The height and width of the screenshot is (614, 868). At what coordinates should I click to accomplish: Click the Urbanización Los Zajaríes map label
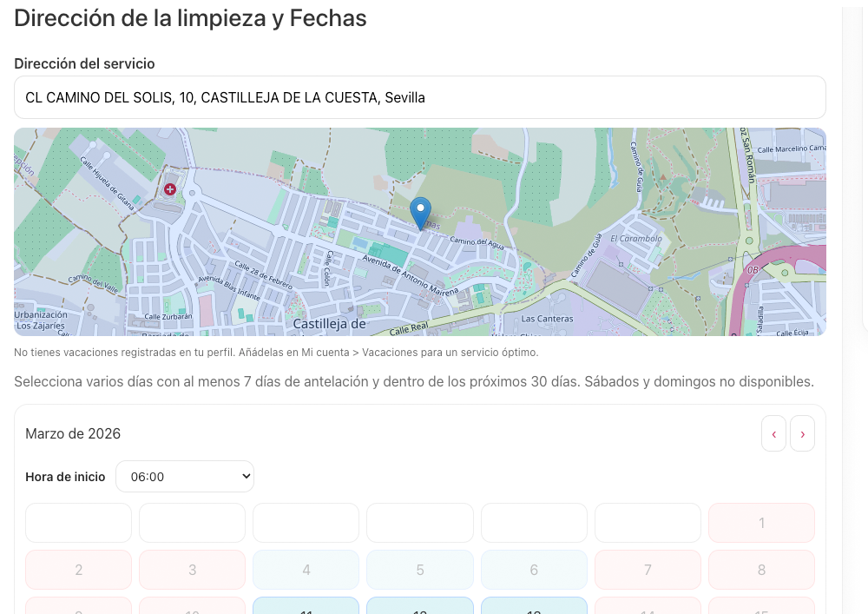tap(41, 320)
